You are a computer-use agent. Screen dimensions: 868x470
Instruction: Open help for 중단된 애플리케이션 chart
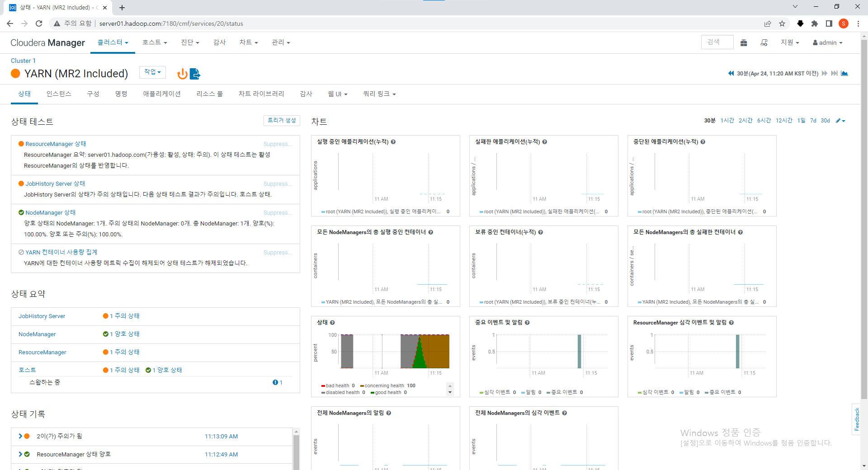[703, 142]
